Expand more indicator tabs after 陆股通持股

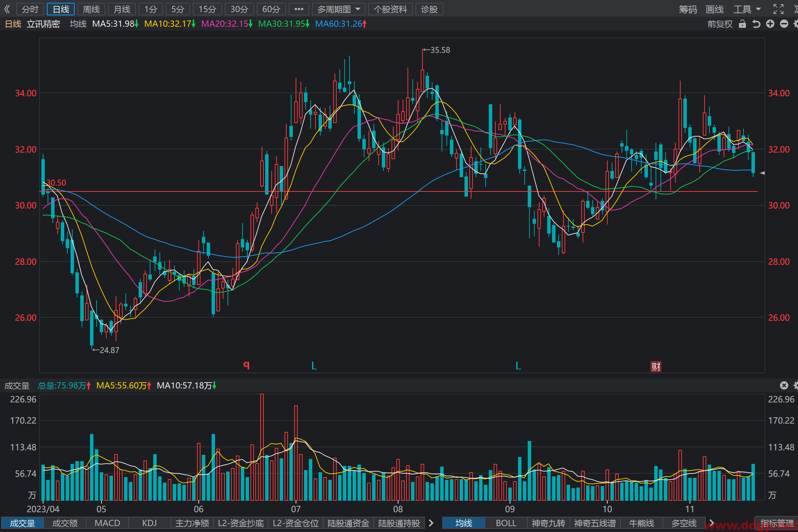[x=431, y=523]
